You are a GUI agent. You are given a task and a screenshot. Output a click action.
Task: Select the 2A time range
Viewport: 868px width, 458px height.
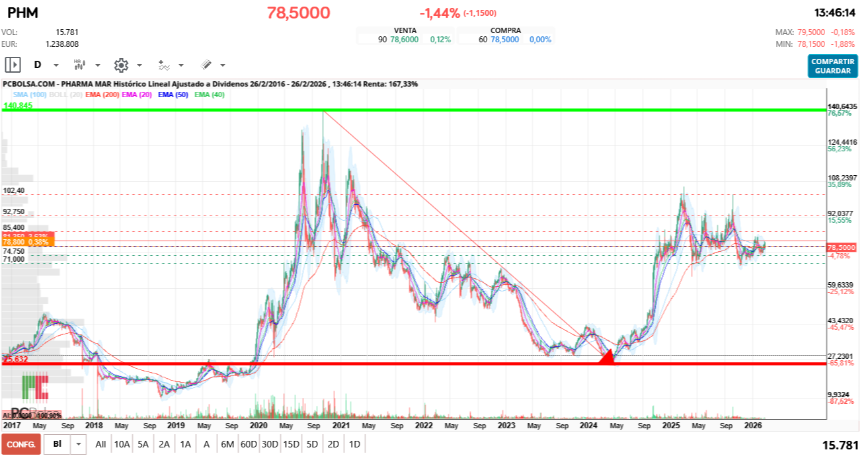[x=165, y=445]
